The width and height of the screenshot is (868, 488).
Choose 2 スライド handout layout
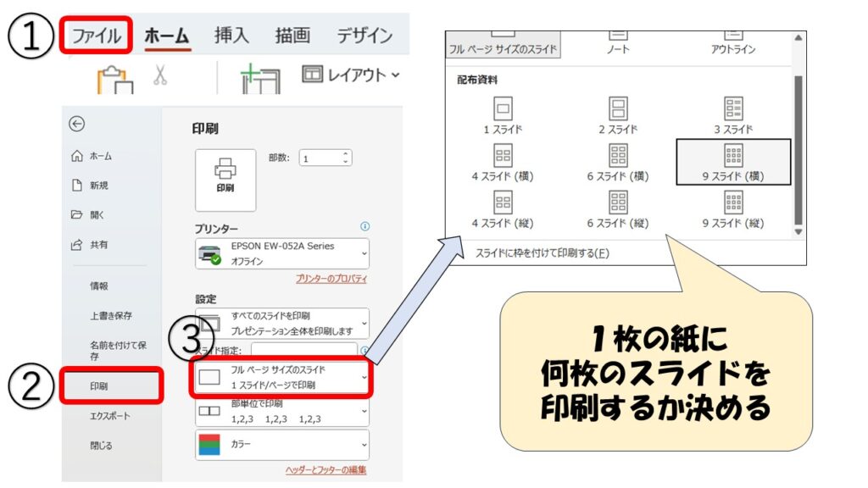(x=618, y=115)
